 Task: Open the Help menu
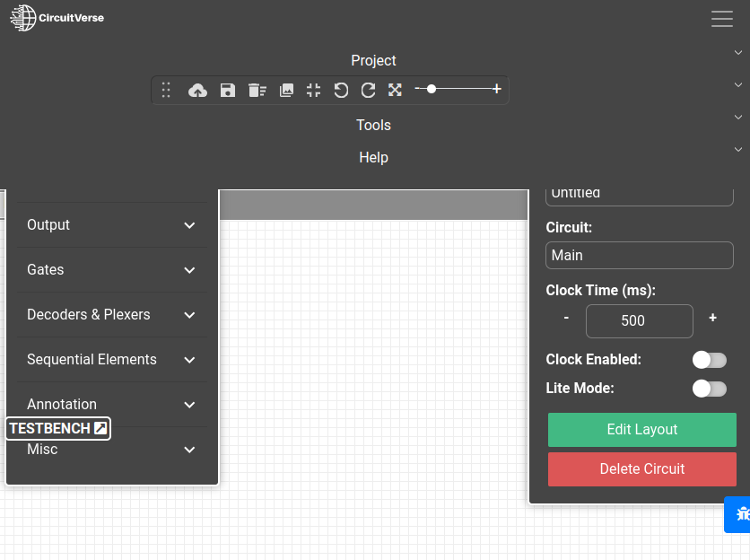373,157
